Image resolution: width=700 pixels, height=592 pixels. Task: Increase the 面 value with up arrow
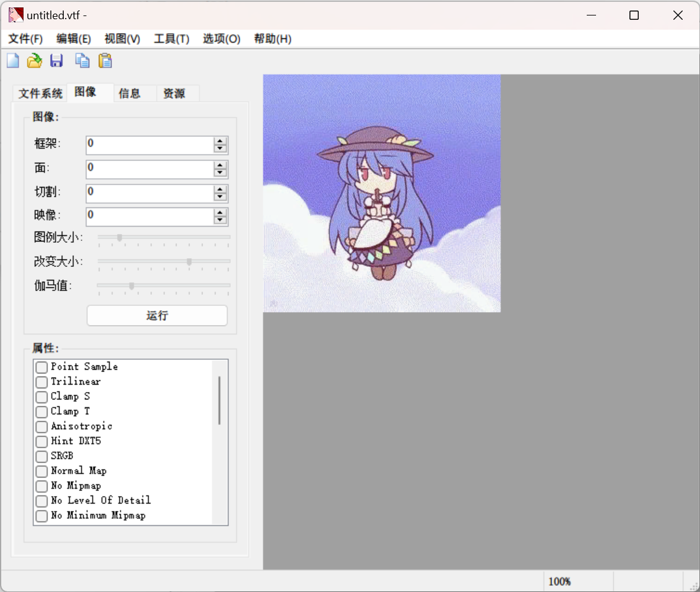pyautogui.click(x=220, y=165)
